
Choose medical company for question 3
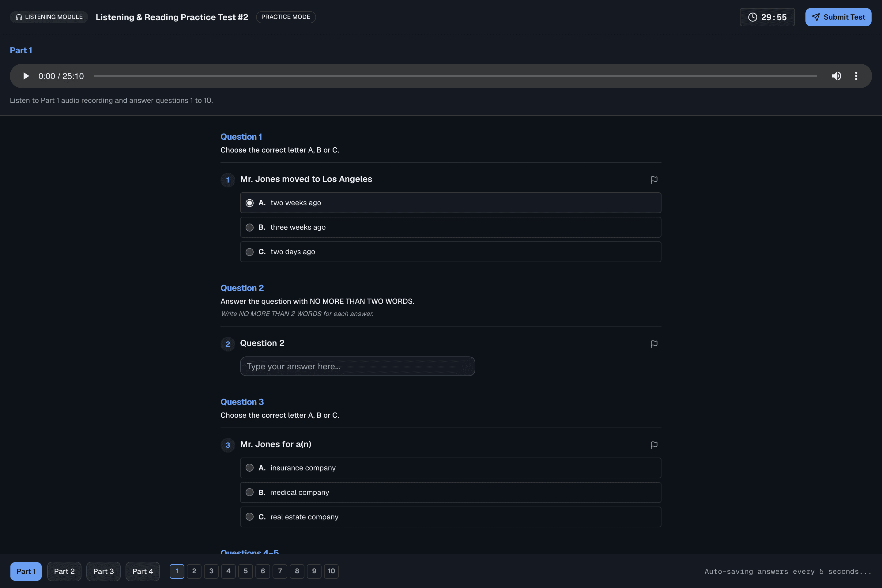450,492
